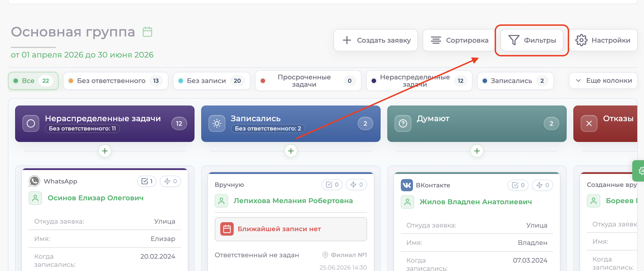
Task: Open the calendar icon next to Основная группа
Action: (147, 32)
